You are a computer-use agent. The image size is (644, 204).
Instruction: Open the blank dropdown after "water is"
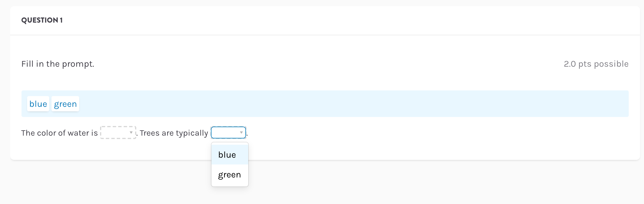[116, 133]
